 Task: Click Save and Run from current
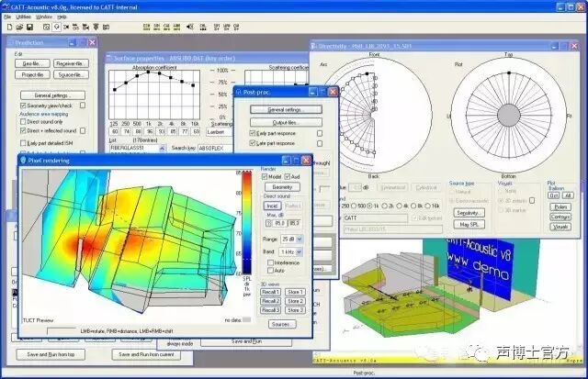(146, 354)
